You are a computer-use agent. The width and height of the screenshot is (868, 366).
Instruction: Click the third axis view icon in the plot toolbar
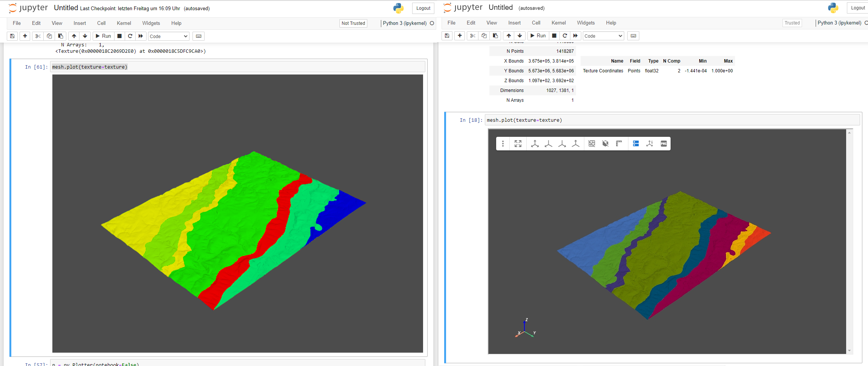[x=562, y=144]
